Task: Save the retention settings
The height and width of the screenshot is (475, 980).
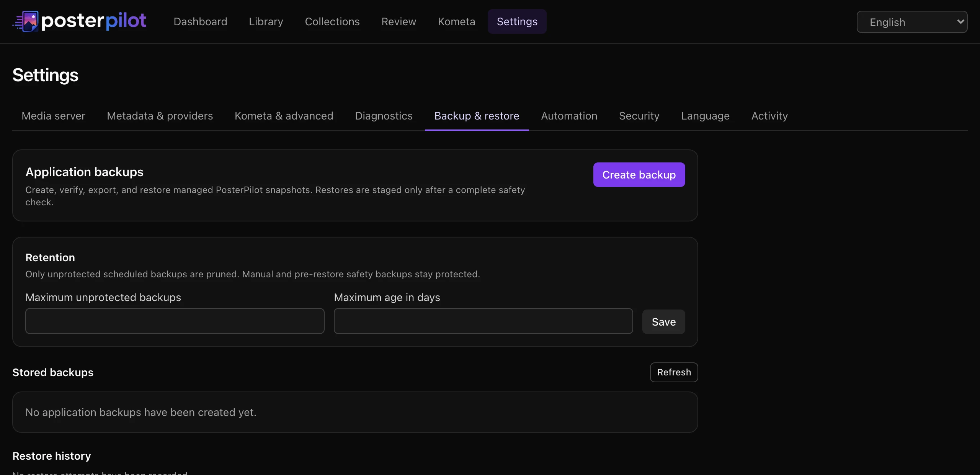Action: pos(663,322)
